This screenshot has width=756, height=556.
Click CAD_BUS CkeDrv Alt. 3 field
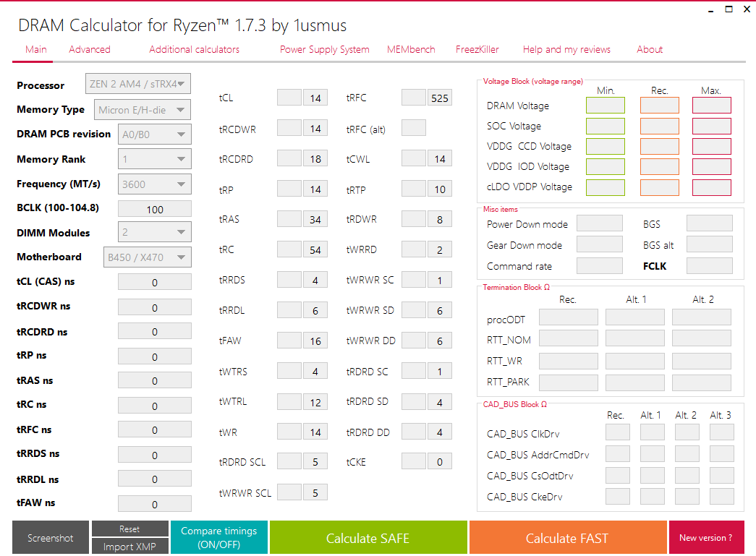coord(722,496)
